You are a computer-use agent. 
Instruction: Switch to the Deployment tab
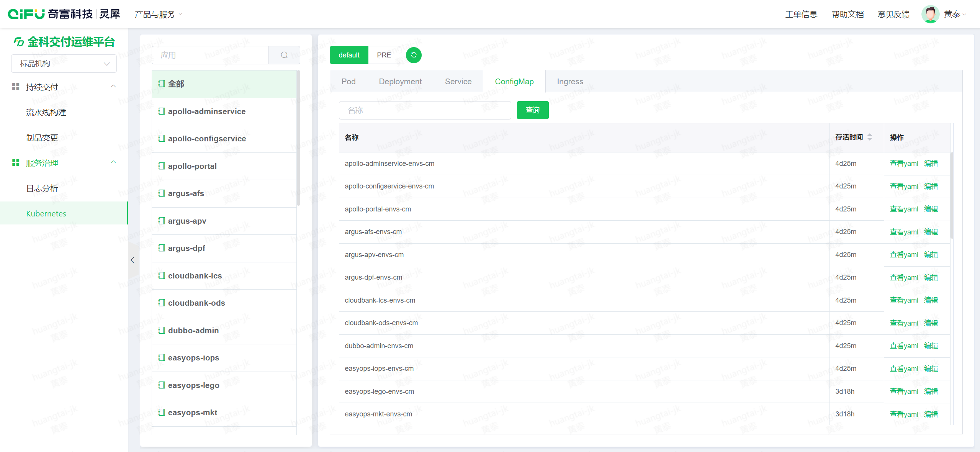click(400, 82)
